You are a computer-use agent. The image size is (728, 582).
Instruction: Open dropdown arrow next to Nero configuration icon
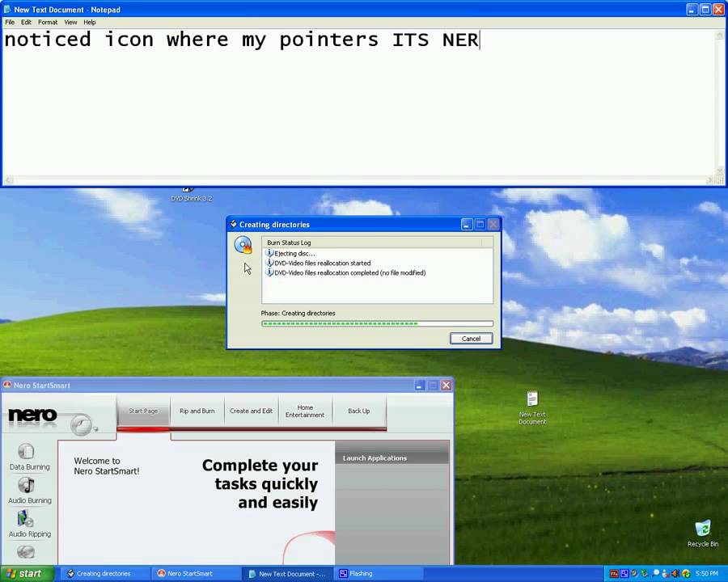tap(96, 429)
